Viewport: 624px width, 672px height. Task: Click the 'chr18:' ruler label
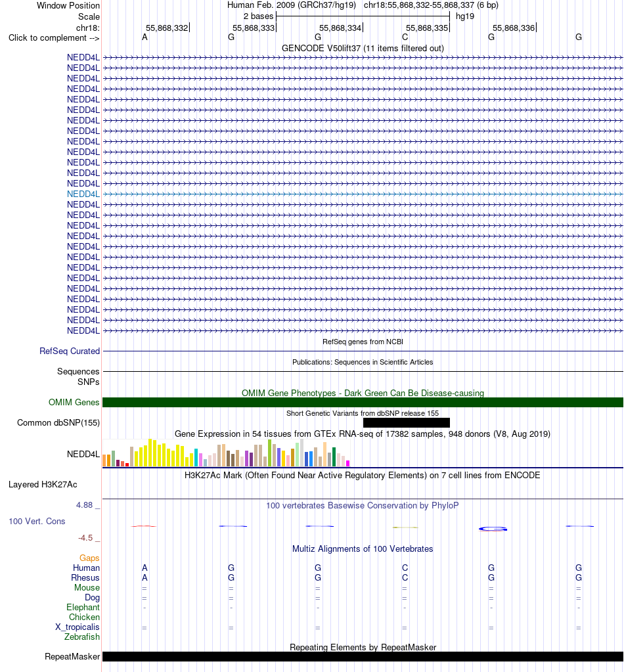(87, 28)
